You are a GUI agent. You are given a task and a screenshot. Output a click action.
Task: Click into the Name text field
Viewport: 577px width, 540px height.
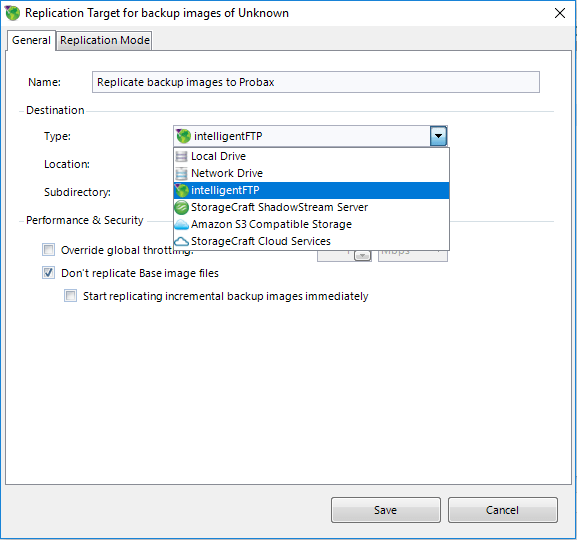coord(316,82)
